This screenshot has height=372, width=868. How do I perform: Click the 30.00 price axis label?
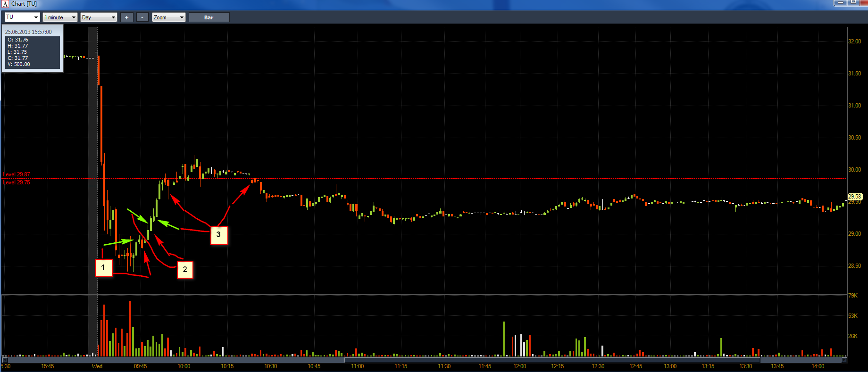click(854, 170)
